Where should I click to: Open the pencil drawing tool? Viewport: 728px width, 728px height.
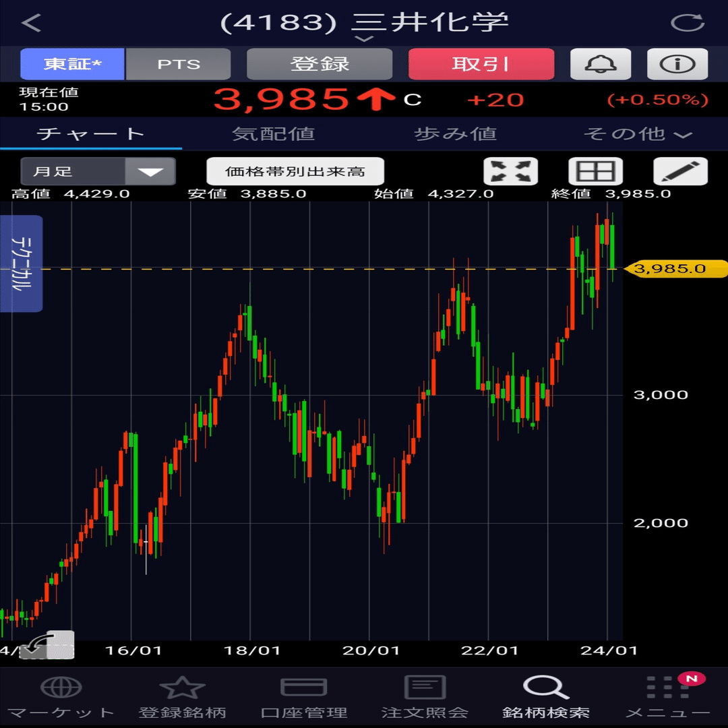(681, 171)
